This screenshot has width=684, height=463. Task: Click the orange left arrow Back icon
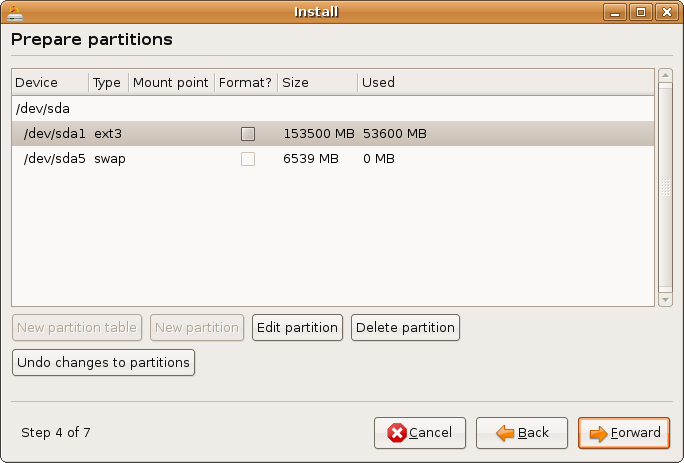[505, 433]
